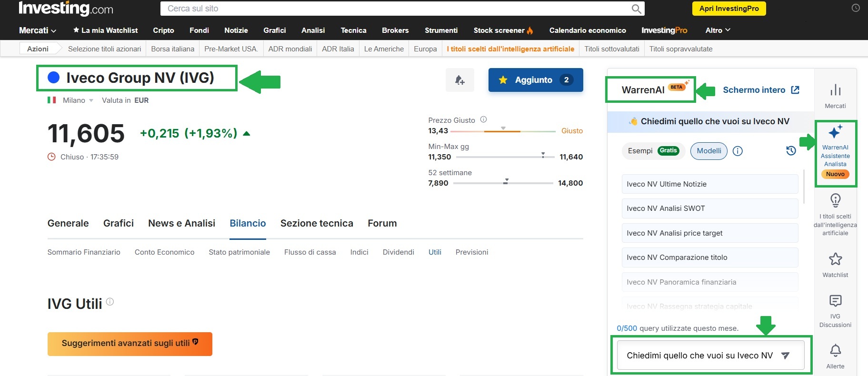Click the 0/500 query count text
This screenshot has height=376, width=868.
[x=627, y=328]
